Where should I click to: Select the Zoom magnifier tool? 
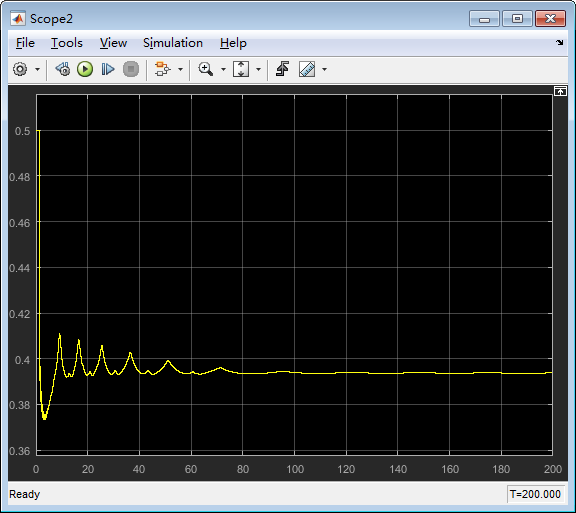click(206, 69)
